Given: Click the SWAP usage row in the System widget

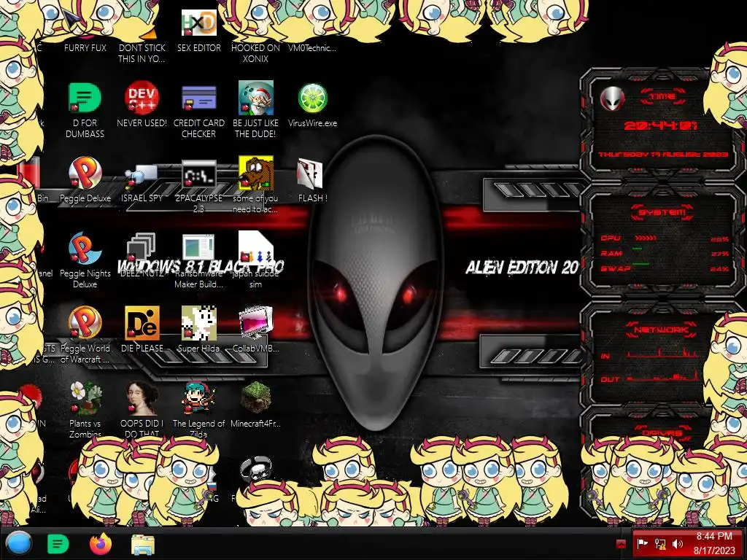Looking at the screenshot, I should point(665,268).
